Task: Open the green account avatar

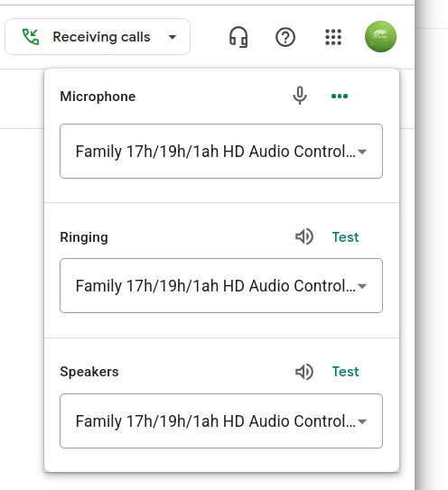Action: 381,37
